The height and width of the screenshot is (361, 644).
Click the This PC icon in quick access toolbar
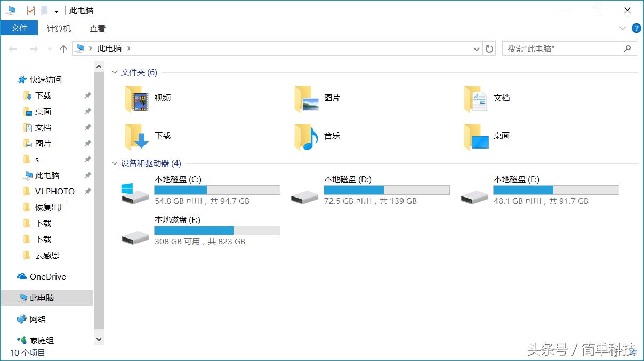coord(10,10)
